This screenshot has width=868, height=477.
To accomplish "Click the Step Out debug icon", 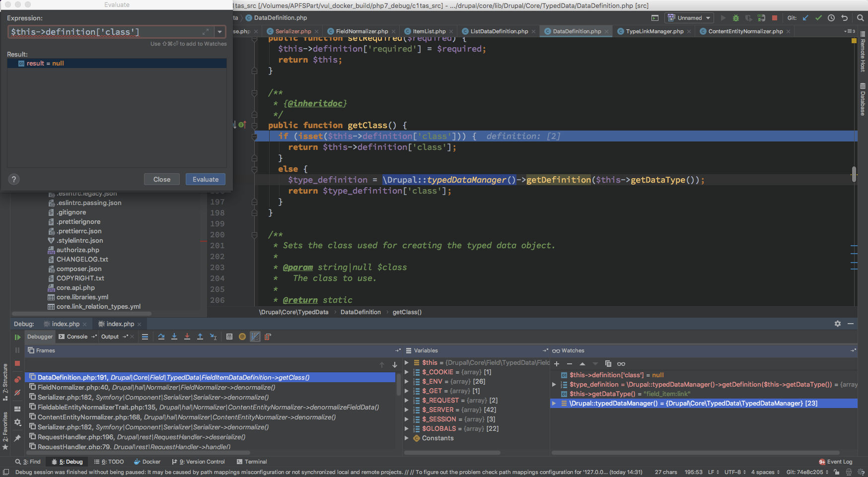I will pyautogui.click(x=200, y=337).
